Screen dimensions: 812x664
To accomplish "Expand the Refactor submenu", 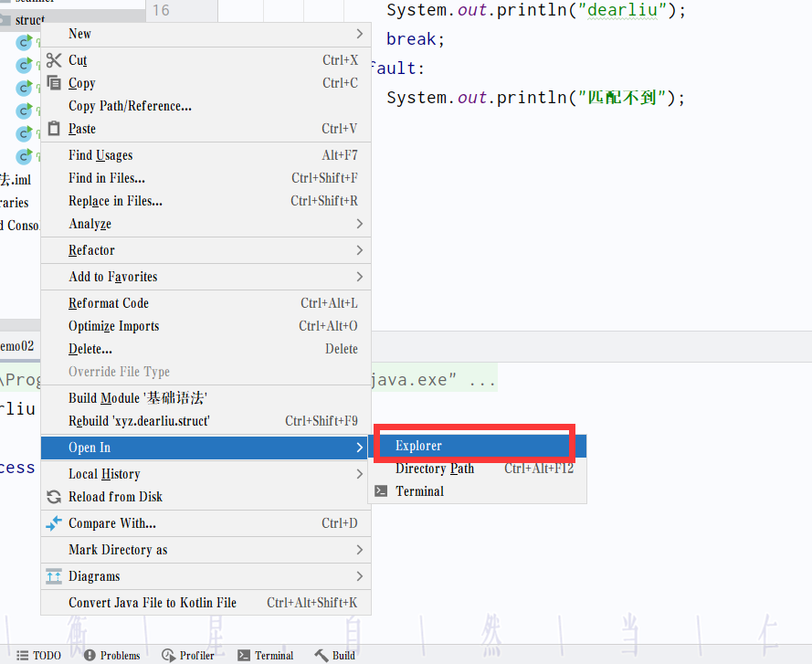I will [359, 250].
